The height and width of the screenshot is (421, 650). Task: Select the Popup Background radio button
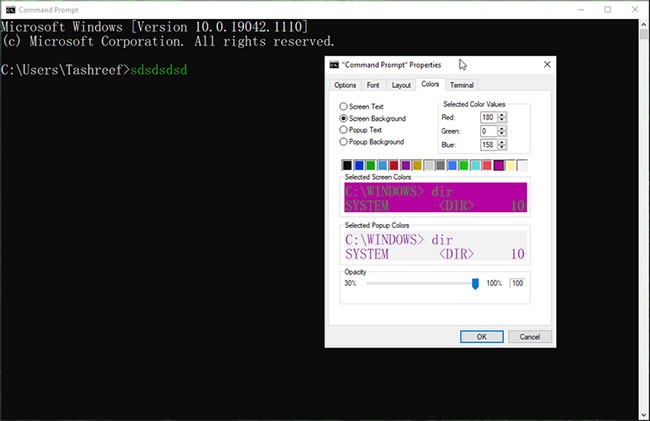click(345, 142)
